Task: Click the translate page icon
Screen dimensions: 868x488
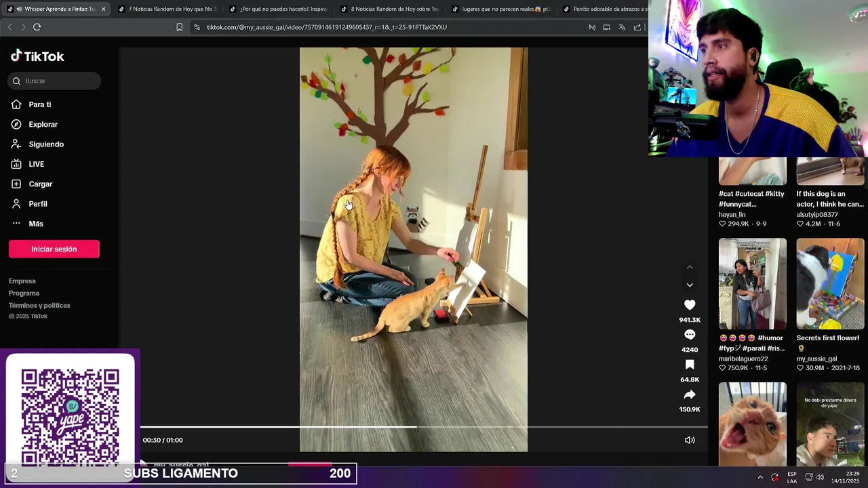Action: [622, 27]
